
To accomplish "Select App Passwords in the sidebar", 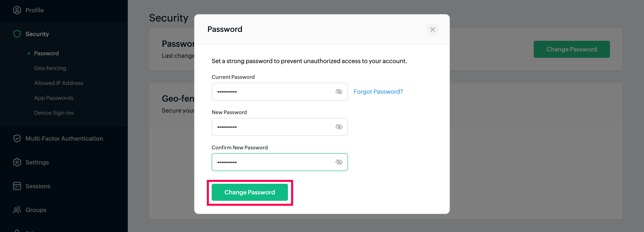I will 53,98.
